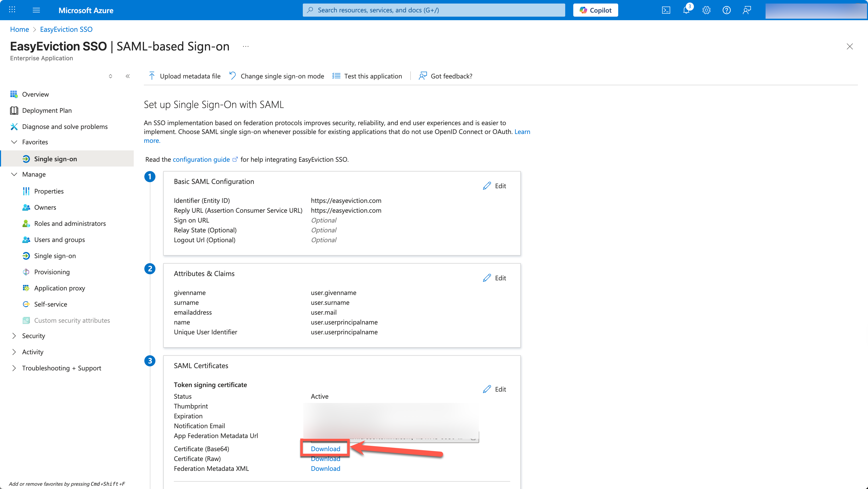Focus the Search resources input field
Image resolution: width=868 pixels, height=489 pixels.
[x=434, y=10]
